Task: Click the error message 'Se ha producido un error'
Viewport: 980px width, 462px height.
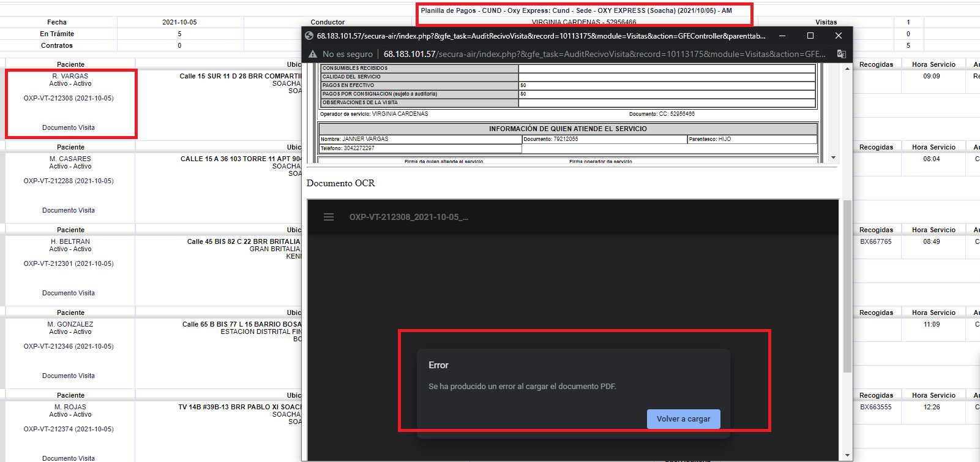Action: [x=523, y=387]
